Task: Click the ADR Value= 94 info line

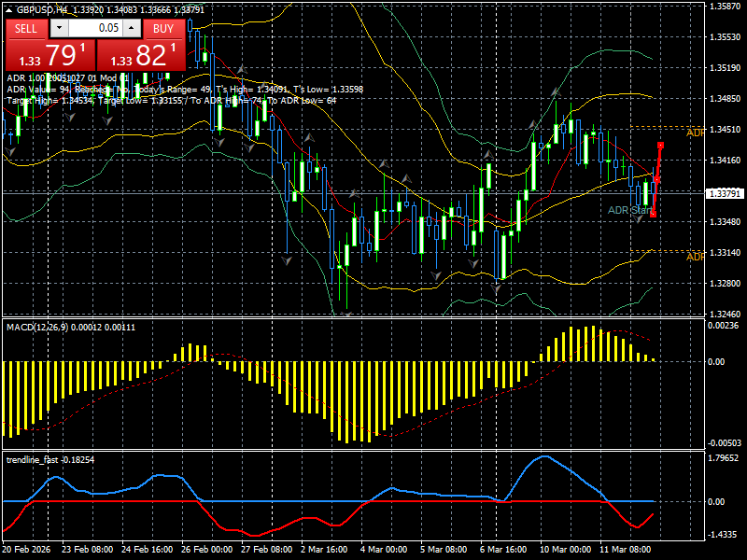Action: 185,89
